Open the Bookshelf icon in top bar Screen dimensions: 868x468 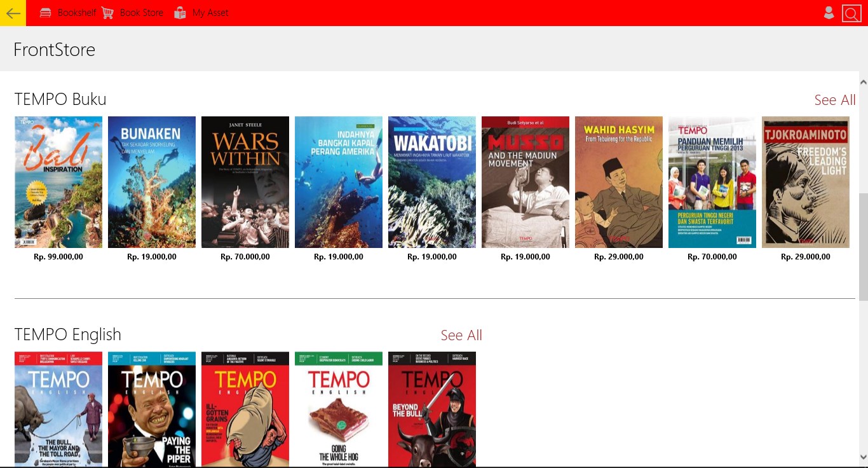(46, 13)
